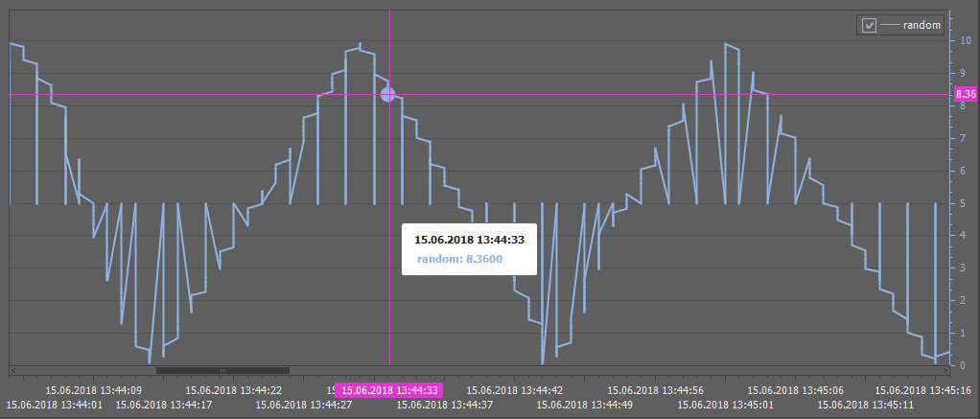Click the horizontal scrollbar thumb
Screen dimensions: 980x419
tap(222, 370)
